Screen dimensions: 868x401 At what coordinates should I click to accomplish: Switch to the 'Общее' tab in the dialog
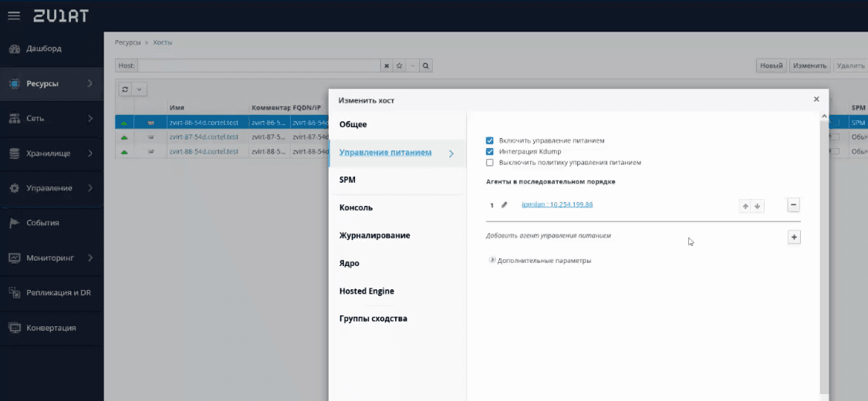pos(353,124)
